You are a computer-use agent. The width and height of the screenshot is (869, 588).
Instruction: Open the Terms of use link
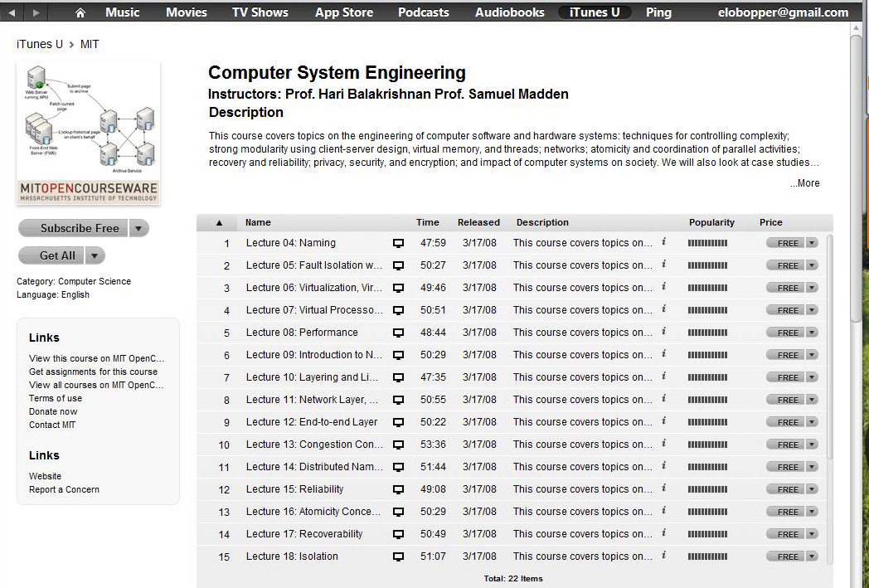coord(56,398)
